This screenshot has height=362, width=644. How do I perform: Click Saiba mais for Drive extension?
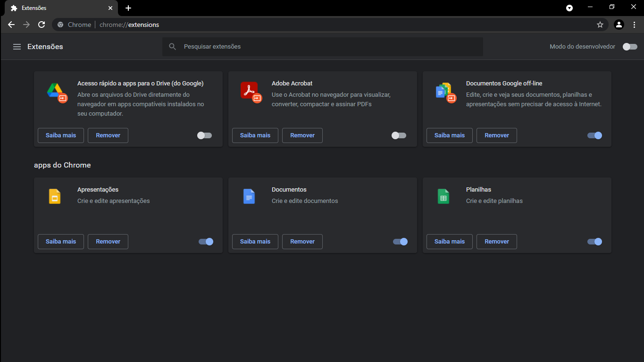point(61,135)
